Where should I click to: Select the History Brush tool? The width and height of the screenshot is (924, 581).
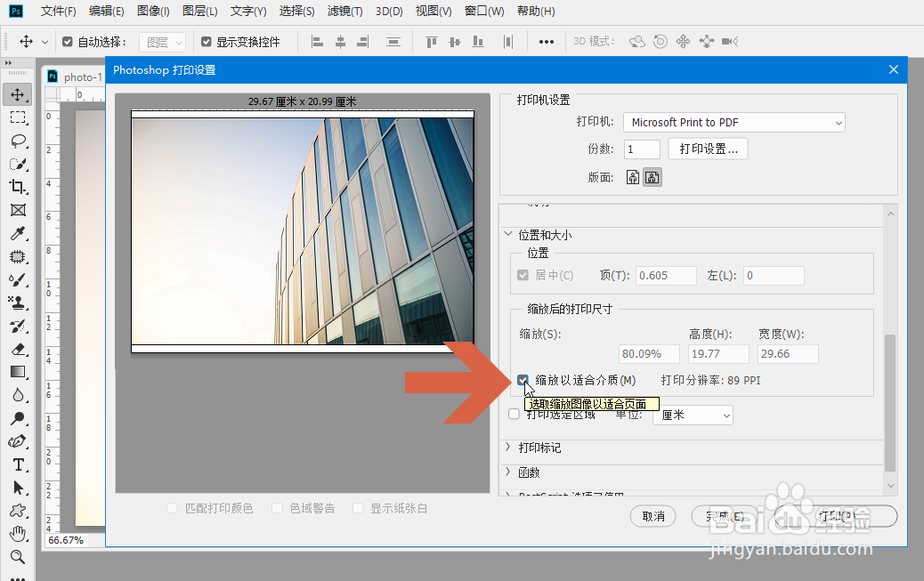(18, 326)
